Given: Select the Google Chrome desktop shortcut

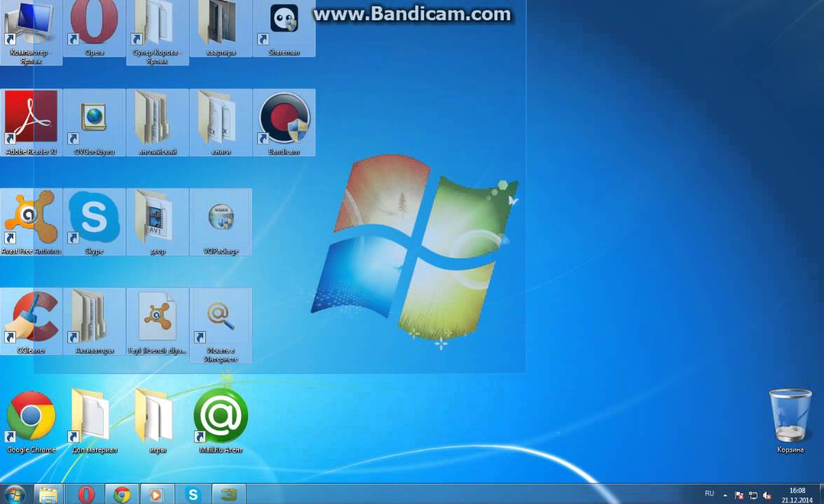Looking at the screenshot, I should (31, 421).
